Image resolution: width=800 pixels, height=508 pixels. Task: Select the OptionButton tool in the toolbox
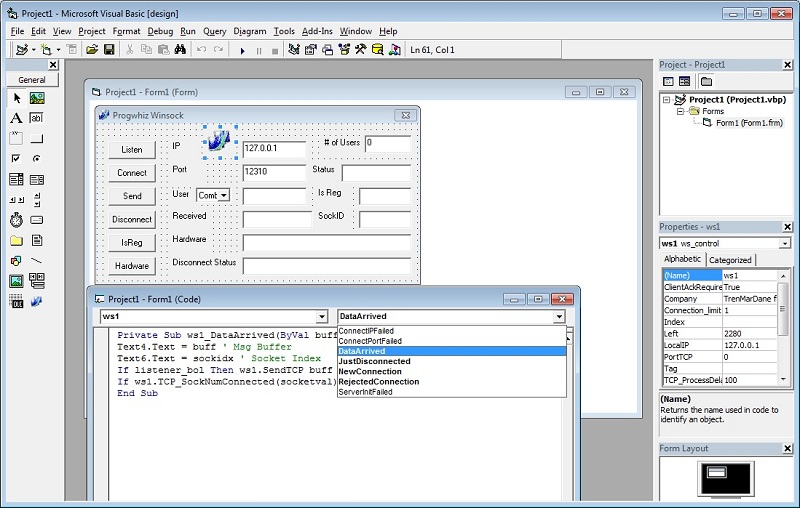tap(37, 159)
